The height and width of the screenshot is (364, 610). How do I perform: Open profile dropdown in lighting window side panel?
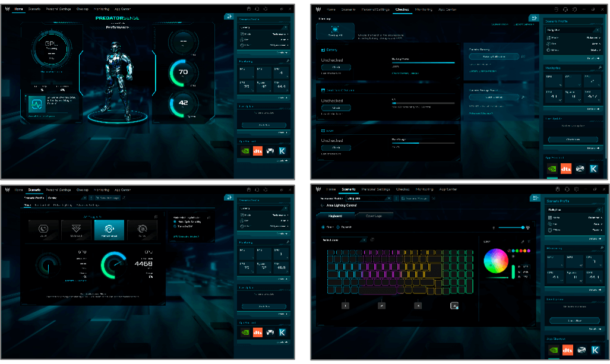point(574,210)
